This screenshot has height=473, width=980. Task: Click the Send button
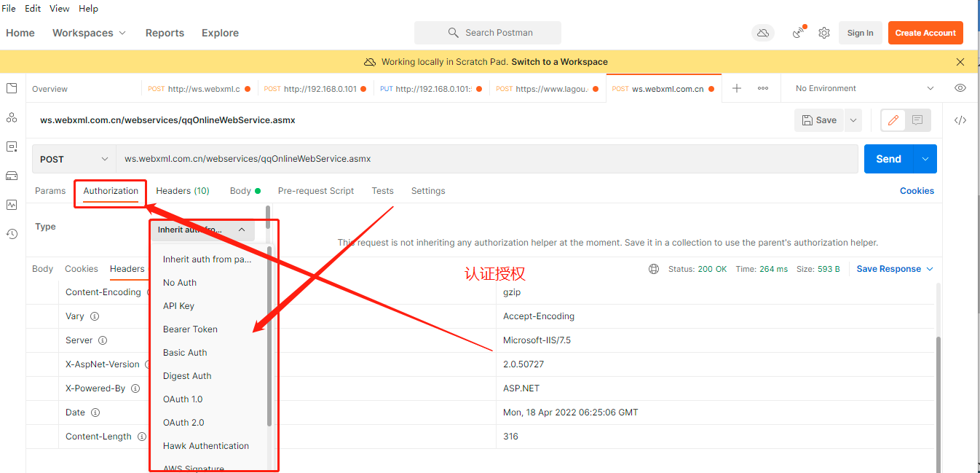(x=889, y=159)
